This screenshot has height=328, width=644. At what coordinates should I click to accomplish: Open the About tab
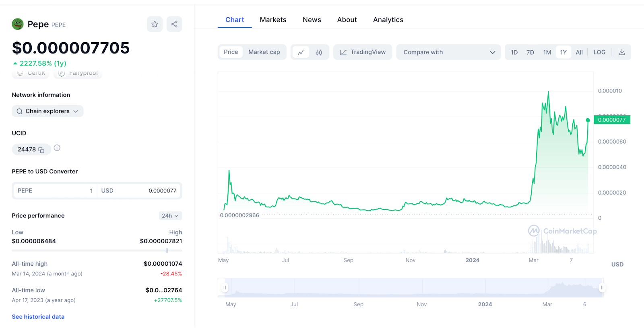point(347,20)
